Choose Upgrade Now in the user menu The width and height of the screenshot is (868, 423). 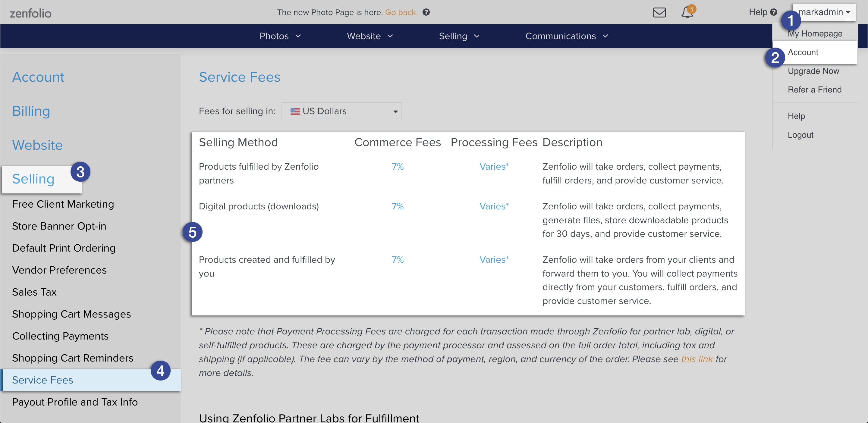point(813,71)
